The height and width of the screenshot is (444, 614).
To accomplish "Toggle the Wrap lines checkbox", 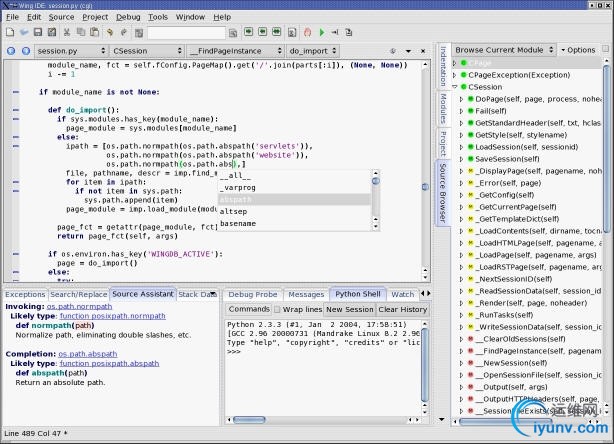I will [x=277, y=309].
